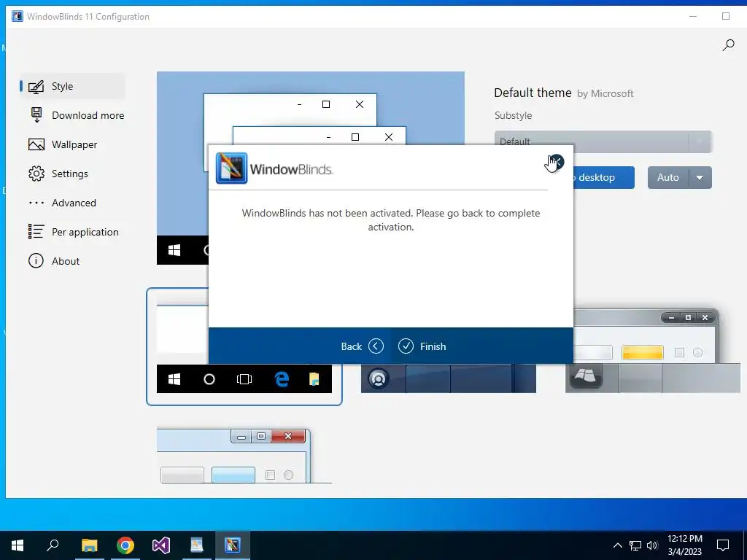Open the clock and date flyout
The width and height of the screenshot is (747, 560).
click(x=684, y=545)
